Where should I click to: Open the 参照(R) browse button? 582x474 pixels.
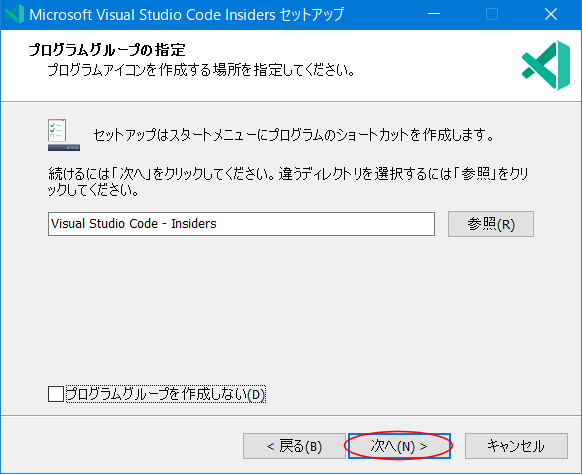pos(491,224)
